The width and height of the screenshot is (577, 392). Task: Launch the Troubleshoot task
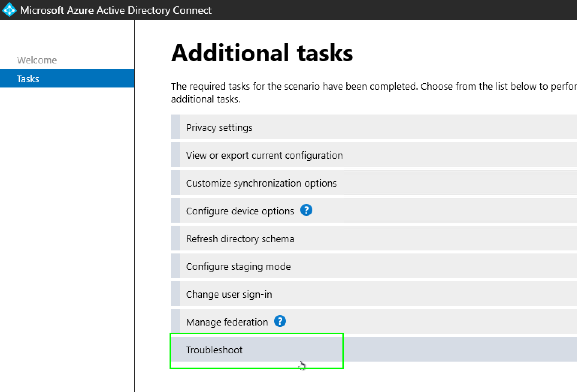[374, 349]
